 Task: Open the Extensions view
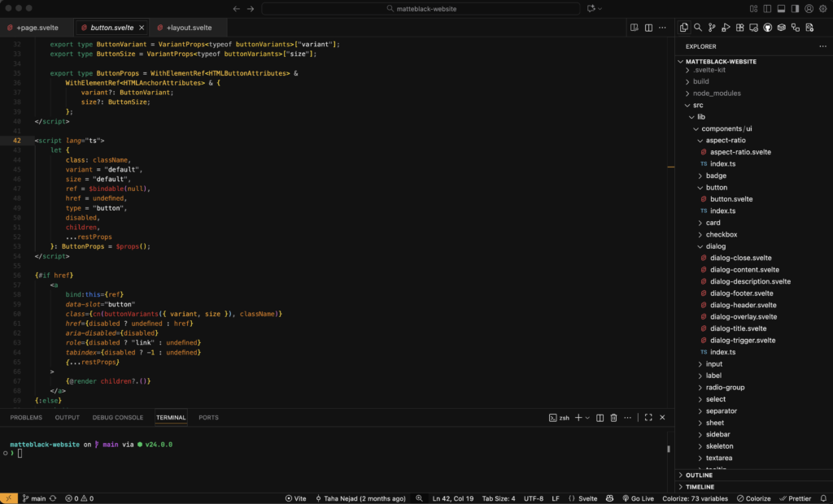[x=739, y=28]
